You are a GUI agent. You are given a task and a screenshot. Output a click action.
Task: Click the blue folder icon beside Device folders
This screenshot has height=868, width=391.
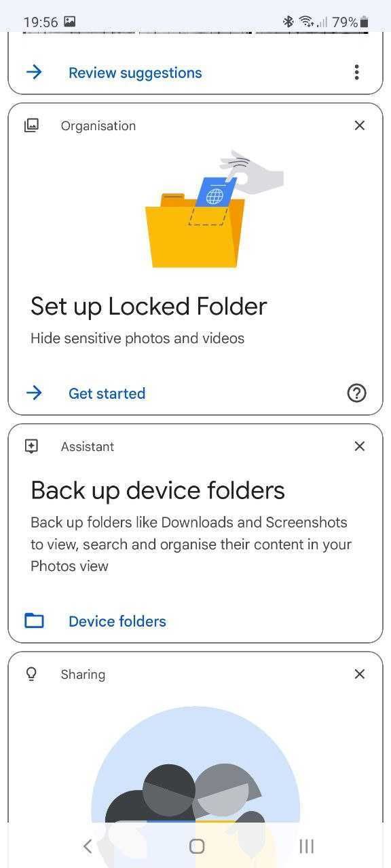point(34,620)
